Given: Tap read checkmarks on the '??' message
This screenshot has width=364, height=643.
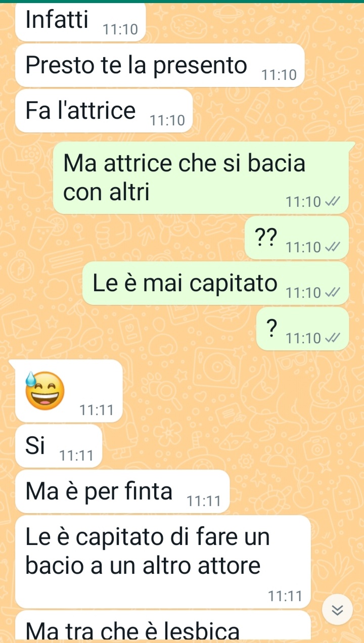Looking at the screenshot, I should click(x=331, y=247).
